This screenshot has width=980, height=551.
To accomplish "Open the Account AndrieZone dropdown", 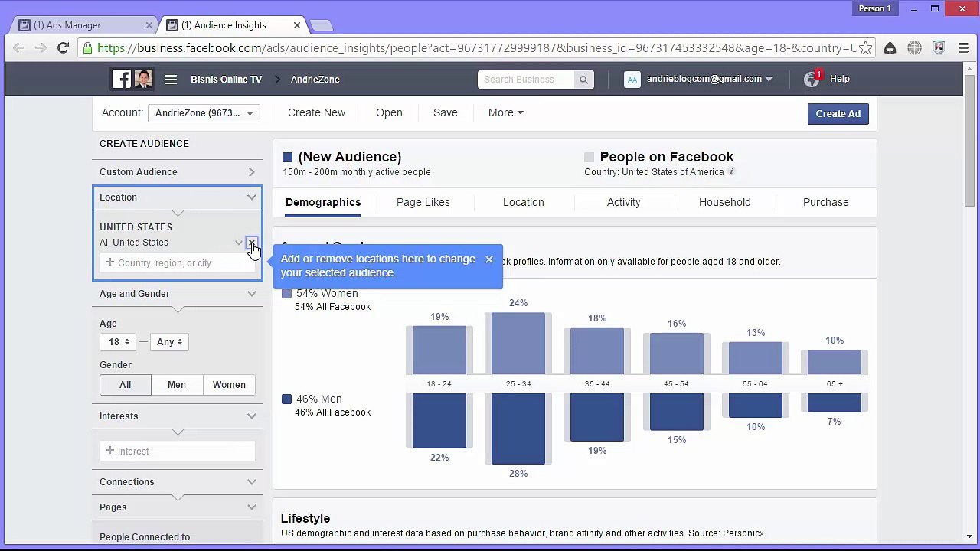I will click(204, 113).
